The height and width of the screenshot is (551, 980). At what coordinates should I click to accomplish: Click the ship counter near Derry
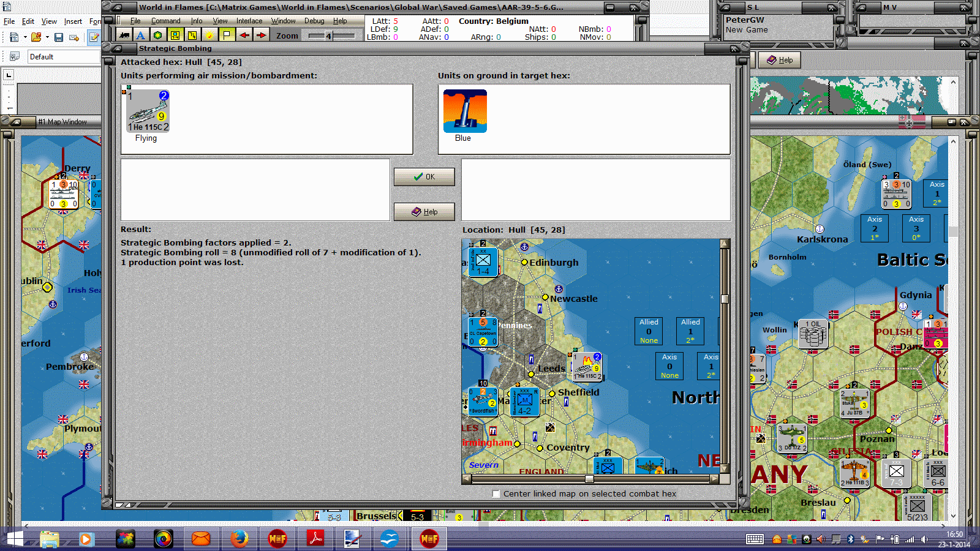64,194
